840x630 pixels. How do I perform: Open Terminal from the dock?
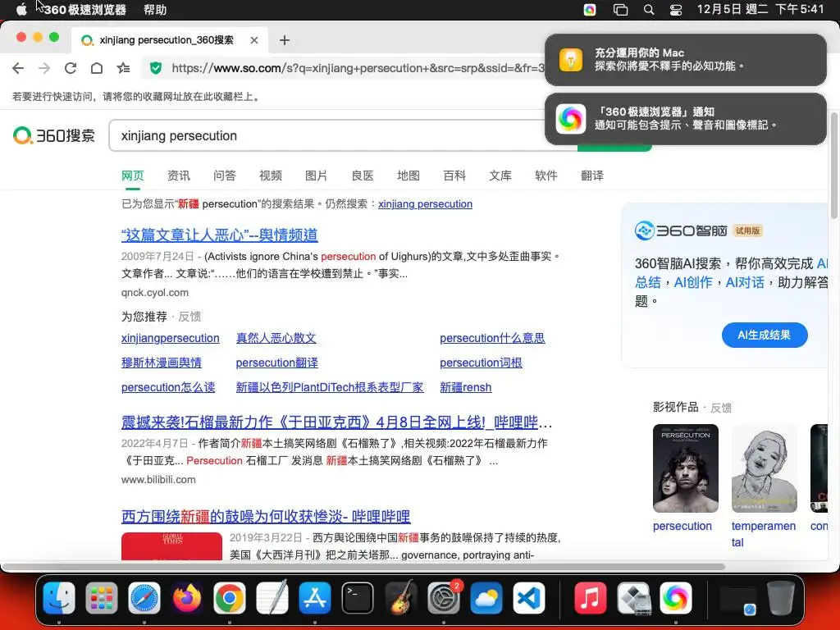[x=358, y=598]
